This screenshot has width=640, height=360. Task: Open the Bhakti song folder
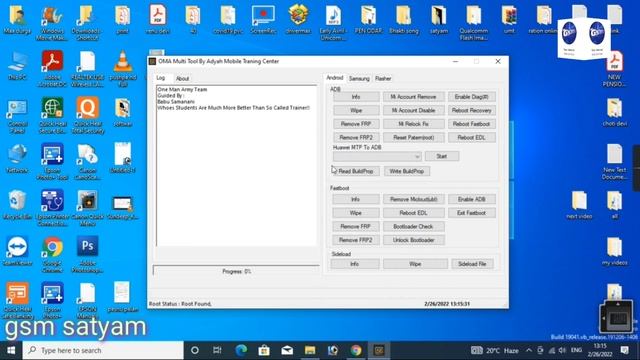pos(403,19)
